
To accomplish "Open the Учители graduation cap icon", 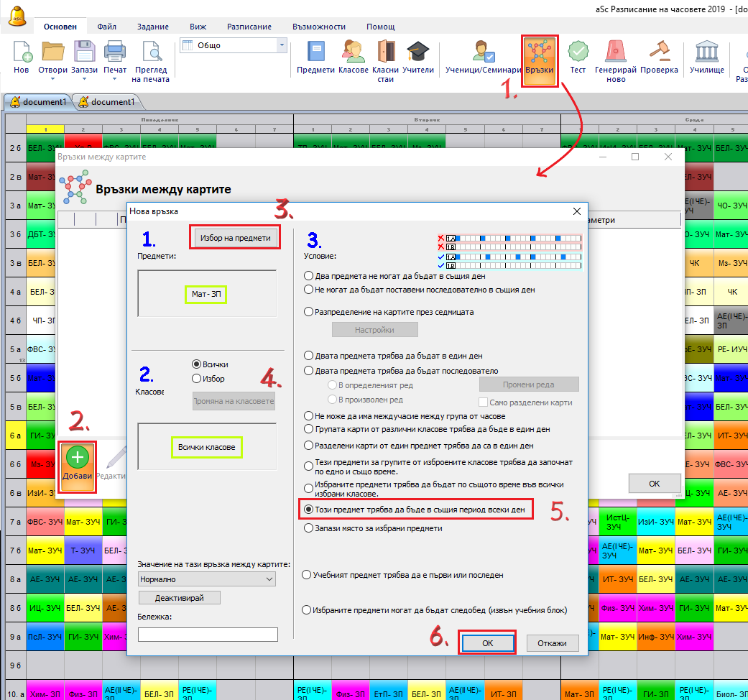I will coord(417,53).
